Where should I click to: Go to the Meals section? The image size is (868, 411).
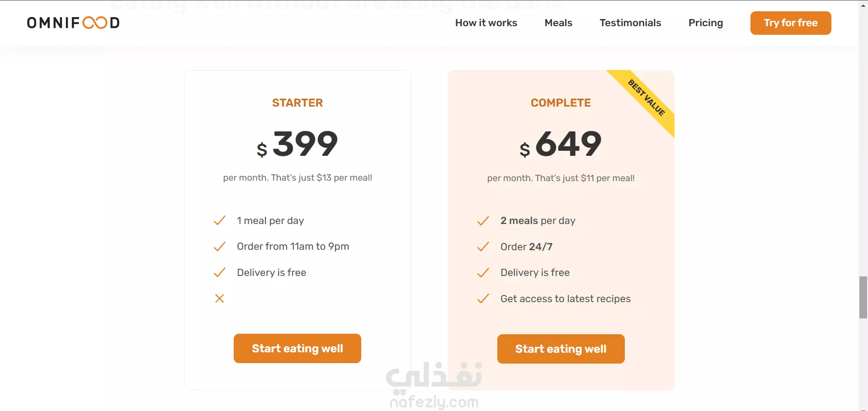[x=558, y=23]
